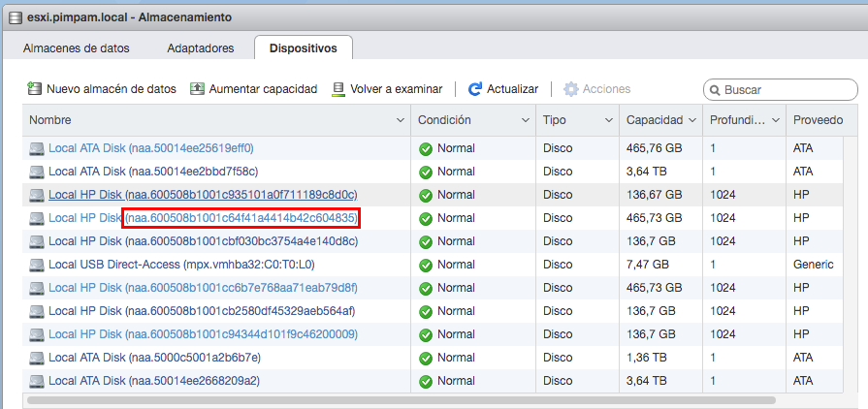
Task: Expand the Capacidad column dropdown arrow
Action: coord(692,120)
